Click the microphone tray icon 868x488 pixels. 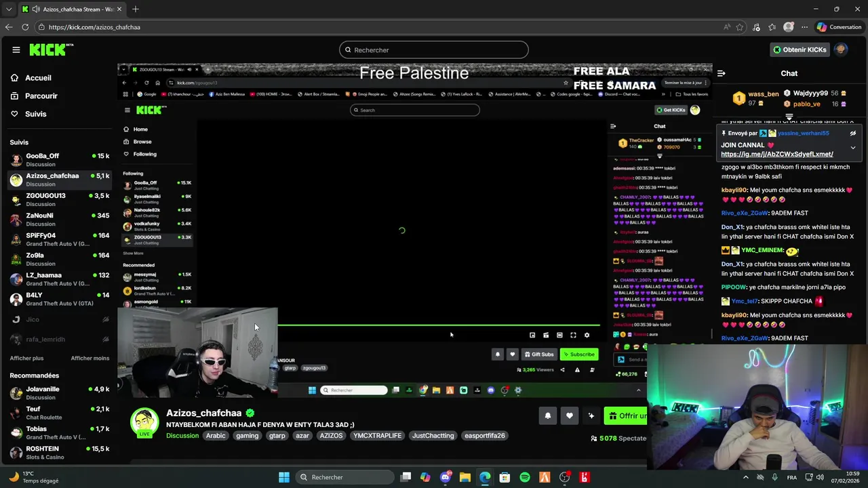[775, 477]
